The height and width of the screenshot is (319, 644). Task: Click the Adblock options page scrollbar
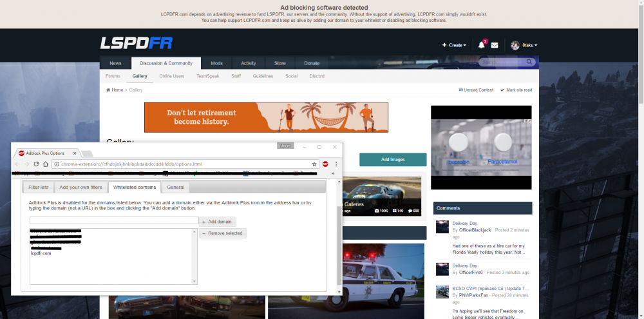coord(339,247)
